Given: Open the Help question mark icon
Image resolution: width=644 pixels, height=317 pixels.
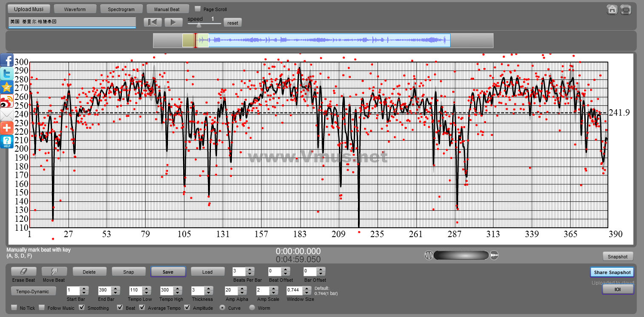Looking at the screenshot, I should [7, 142].
